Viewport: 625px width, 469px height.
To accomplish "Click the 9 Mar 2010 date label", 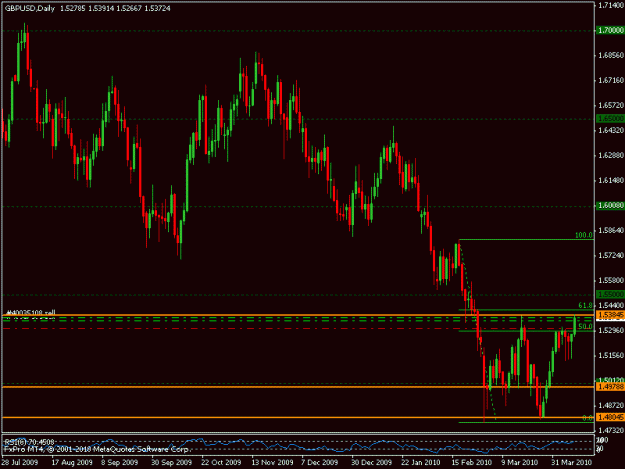I will 520,463.
